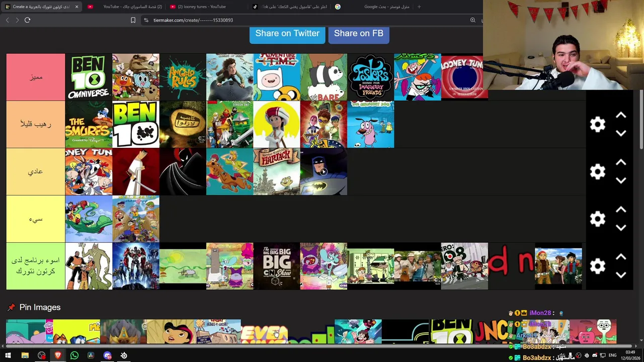Open Brave browser from the taskbar
The width and height of the screenshot is (644, 362).
click(x=58, y=355)
